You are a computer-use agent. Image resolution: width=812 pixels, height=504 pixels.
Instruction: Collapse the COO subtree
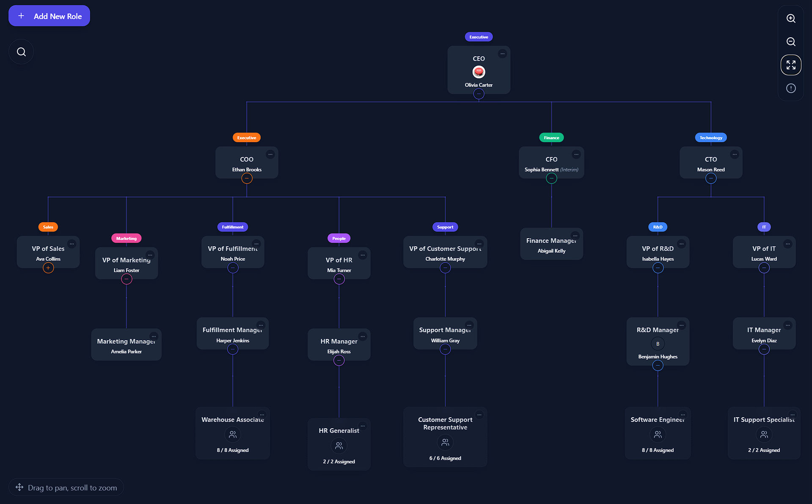coord(247,178)
